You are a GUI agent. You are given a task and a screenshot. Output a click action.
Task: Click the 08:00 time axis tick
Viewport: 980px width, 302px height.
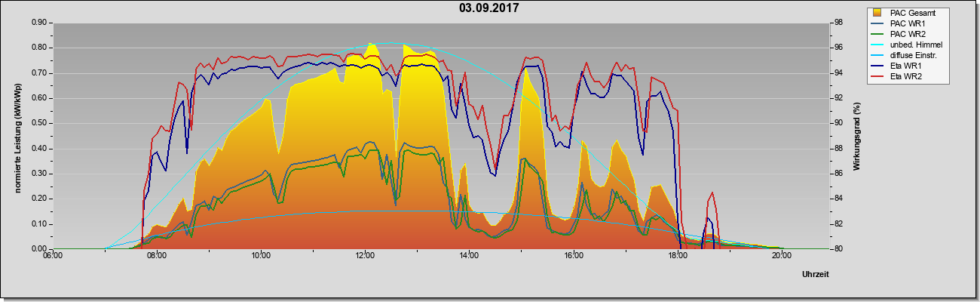coord(157,257)
